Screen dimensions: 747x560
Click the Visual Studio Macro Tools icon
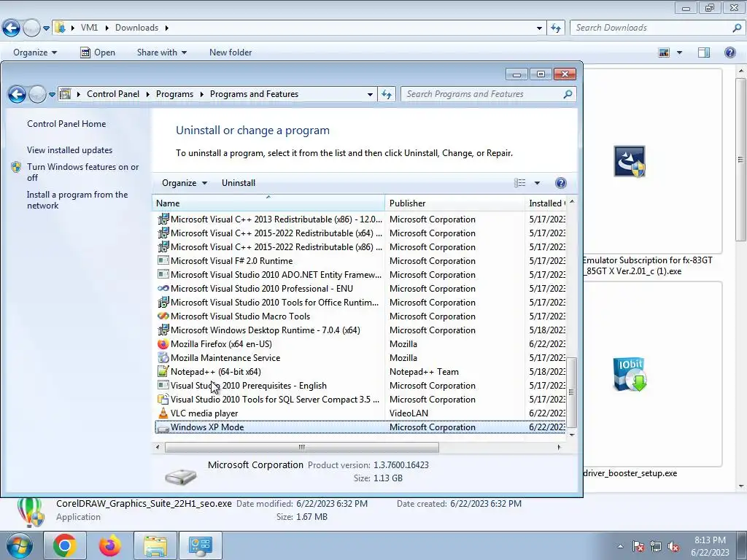point(163,316)
